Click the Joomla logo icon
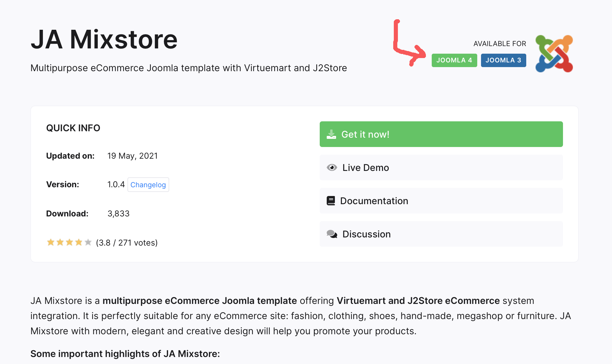 click(554, 54)
